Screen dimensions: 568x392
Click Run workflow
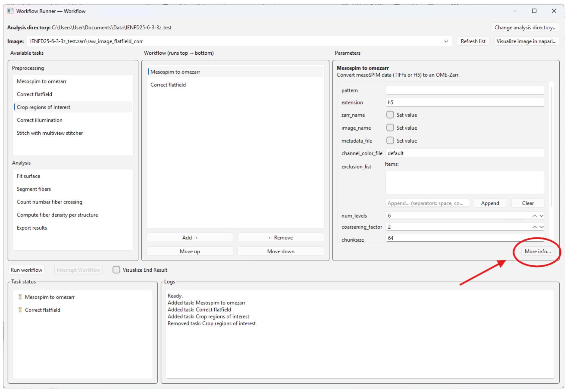point(26,270)
